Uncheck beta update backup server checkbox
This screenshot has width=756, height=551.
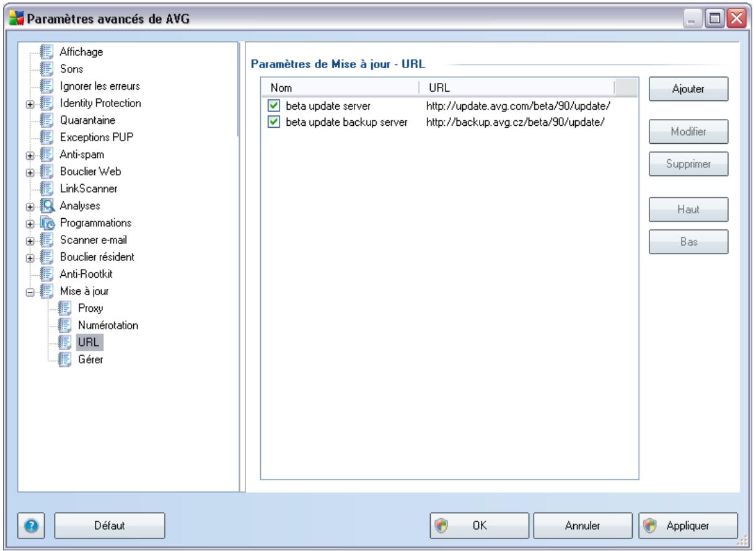coord(273,122)
